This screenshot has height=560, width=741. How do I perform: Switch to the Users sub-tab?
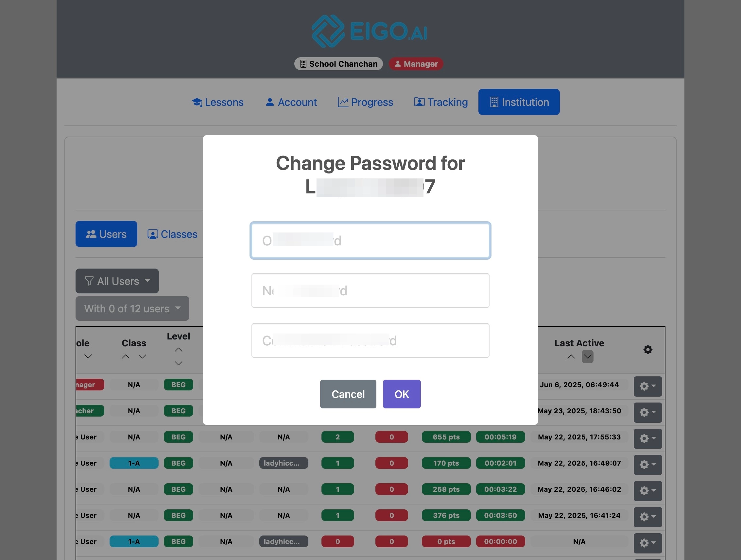pos(106,234)
